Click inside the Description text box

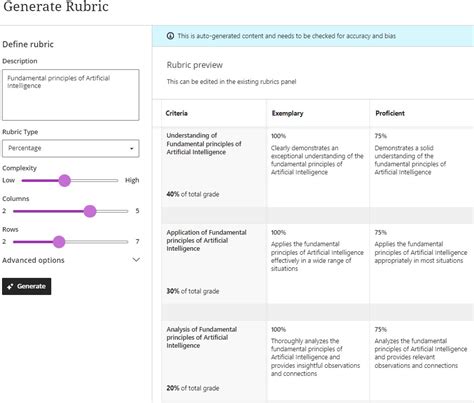pos(71,95)
